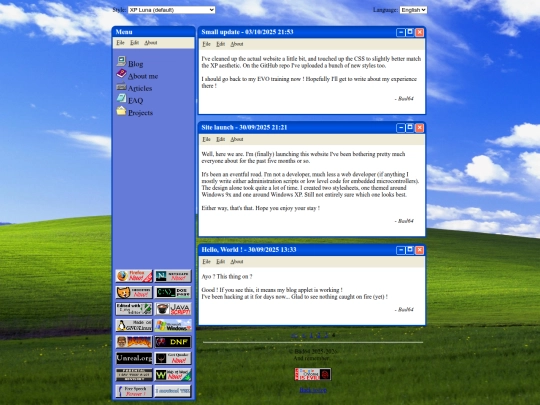Open the FAQ page

pos(135,101)
